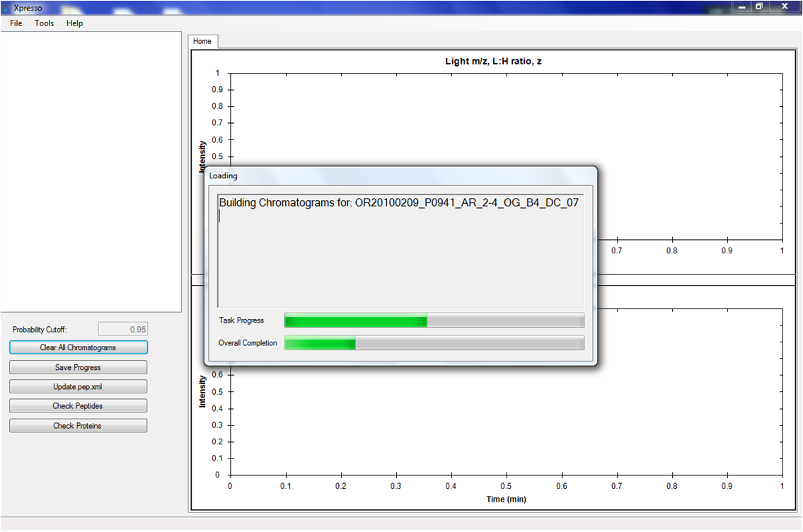Viewport: 803px width, 532px height.
Task: Switch to the Home tab
Action: pyautogui.click(x=202, y=41)
